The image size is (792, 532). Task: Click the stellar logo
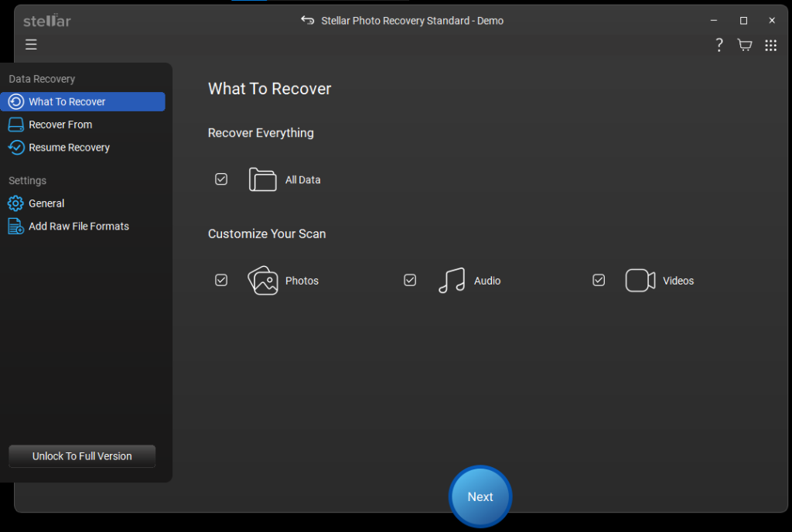pyautogui.click(x=47, y=21)
